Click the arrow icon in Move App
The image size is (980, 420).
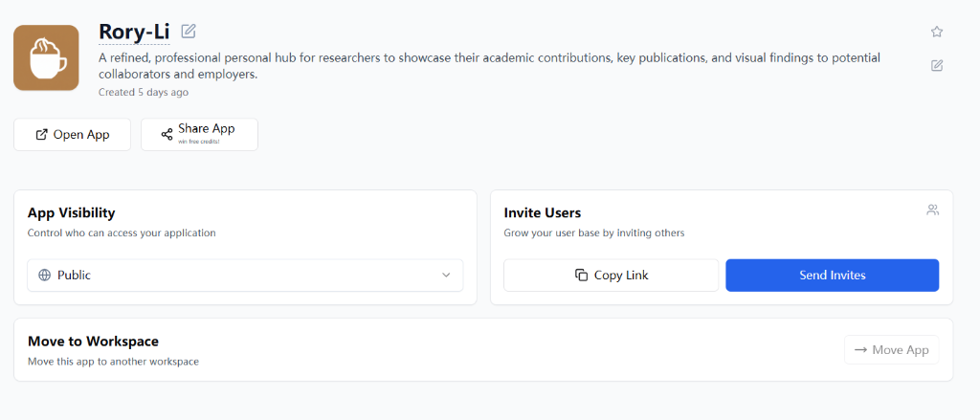click(x=860, y=350)
